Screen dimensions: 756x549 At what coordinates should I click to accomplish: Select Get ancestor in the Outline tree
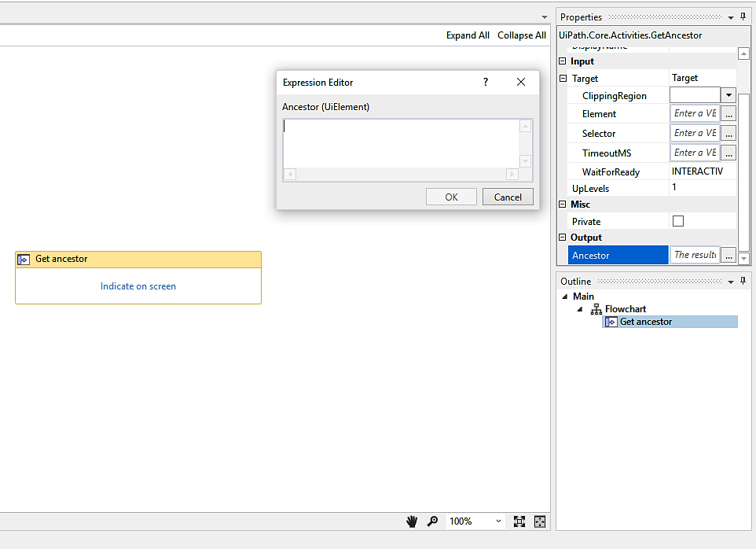pyautogui.click(x=670, y=322)
